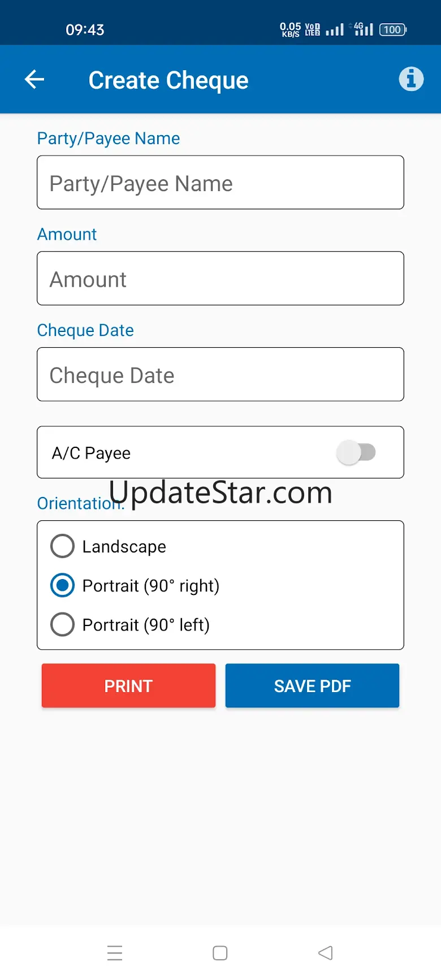Select Portrait (90° left) orientation

click(x=62, y=624)
